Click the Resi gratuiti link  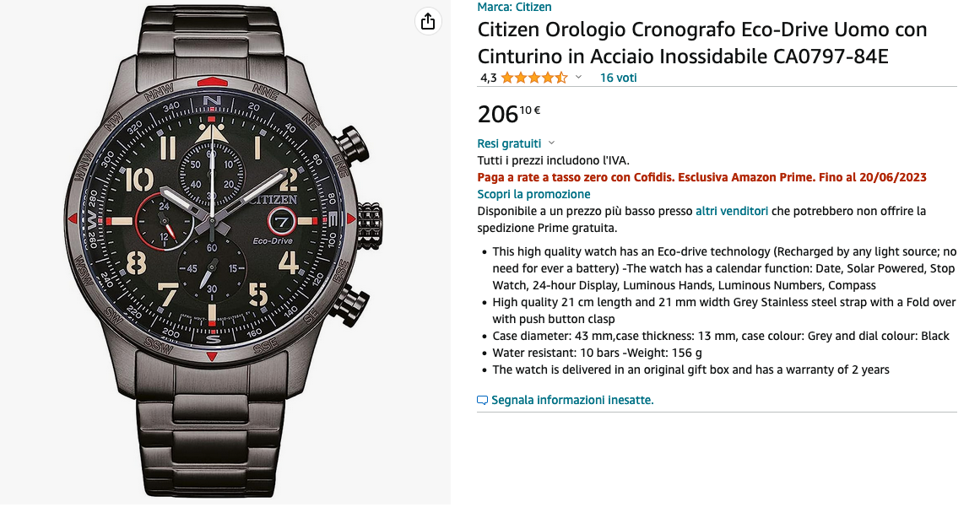[509, 143]
